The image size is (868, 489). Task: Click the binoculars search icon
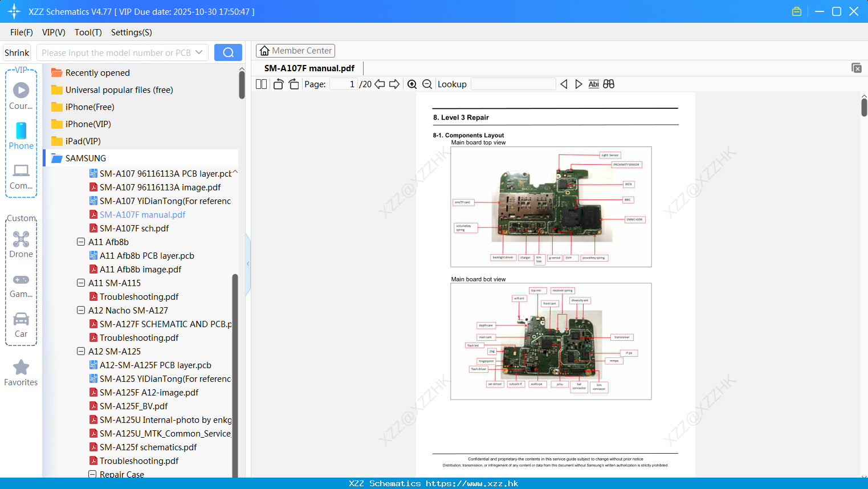click(609, 84)
